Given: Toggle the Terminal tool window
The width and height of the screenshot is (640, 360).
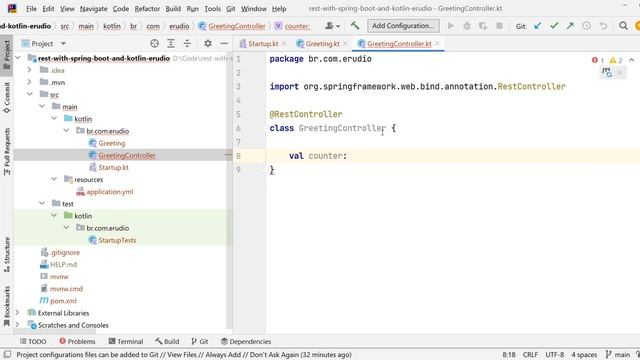Looking at the screenshot, I should 126,341.
